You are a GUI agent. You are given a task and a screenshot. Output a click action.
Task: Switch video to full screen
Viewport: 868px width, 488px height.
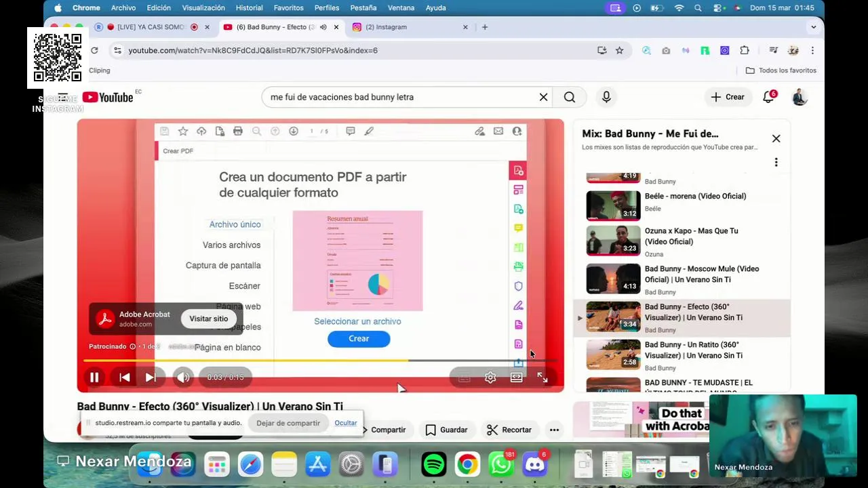pyautogui.click(x=542, y=378)
